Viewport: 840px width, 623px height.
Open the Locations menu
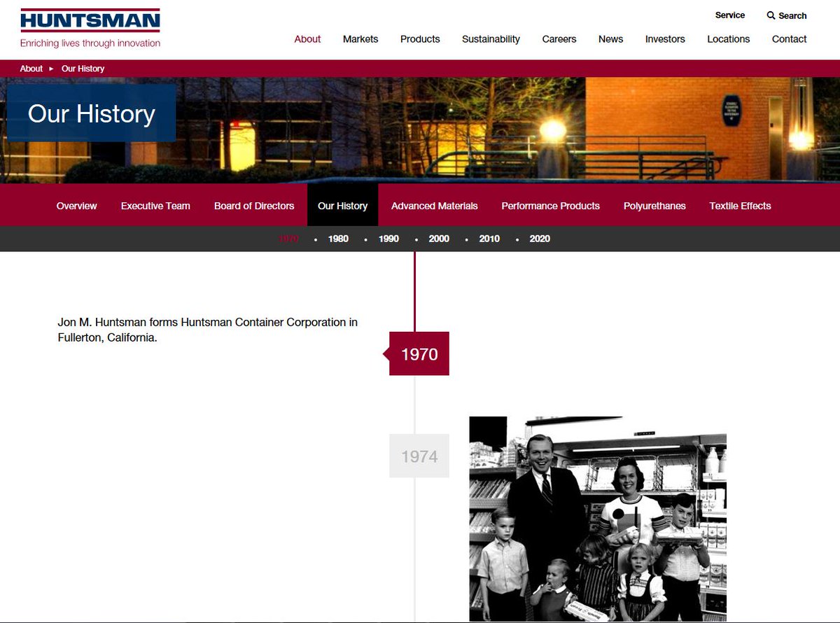coord(728,39)
